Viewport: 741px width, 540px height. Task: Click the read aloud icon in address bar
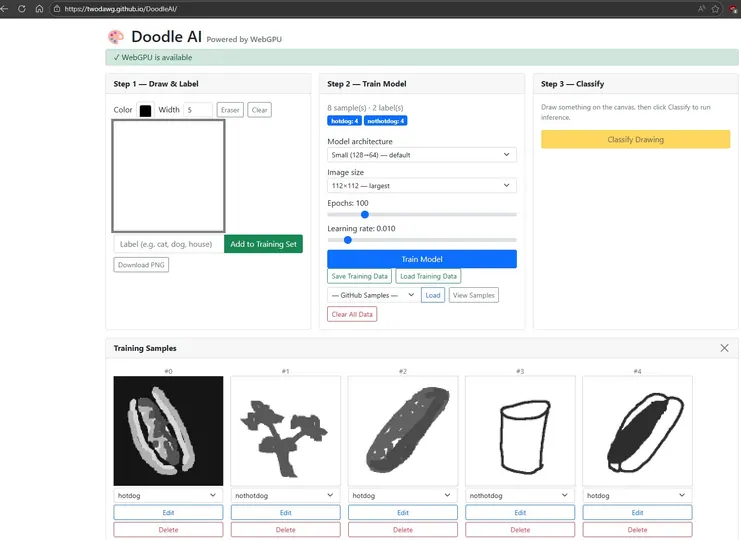[701, 9]
